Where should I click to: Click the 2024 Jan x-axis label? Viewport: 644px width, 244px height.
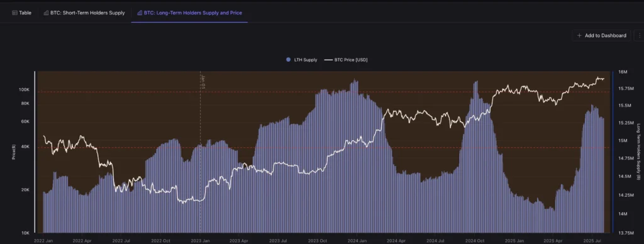pos(357,241)
